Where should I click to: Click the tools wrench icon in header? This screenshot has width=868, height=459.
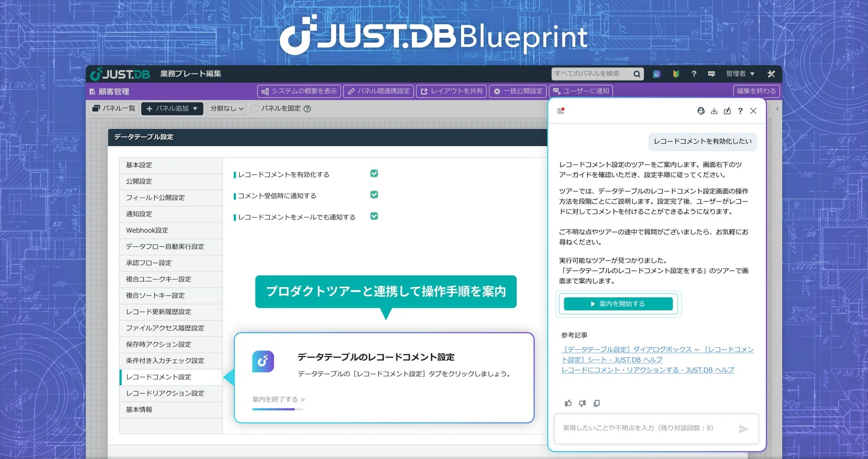point(771,74)
